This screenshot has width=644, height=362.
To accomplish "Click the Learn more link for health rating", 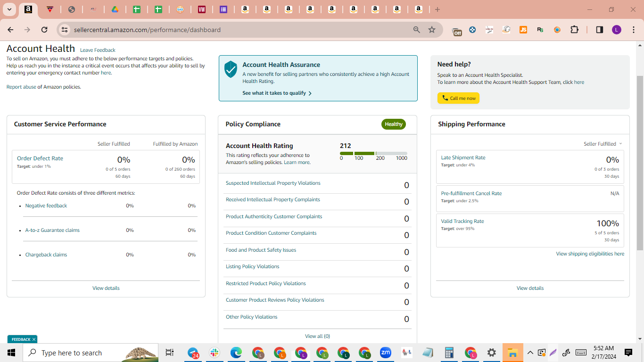I will coord(297,162).
